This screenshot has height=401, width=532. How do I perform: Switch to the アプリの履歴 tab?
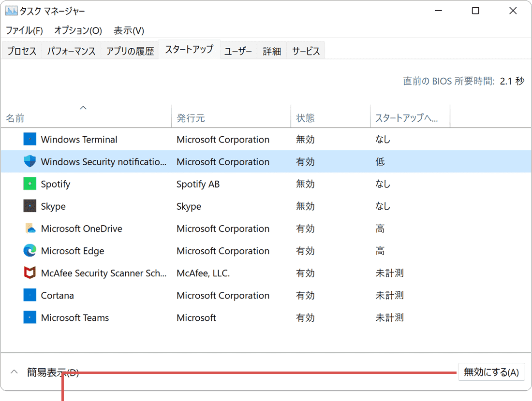click(130, 51)
